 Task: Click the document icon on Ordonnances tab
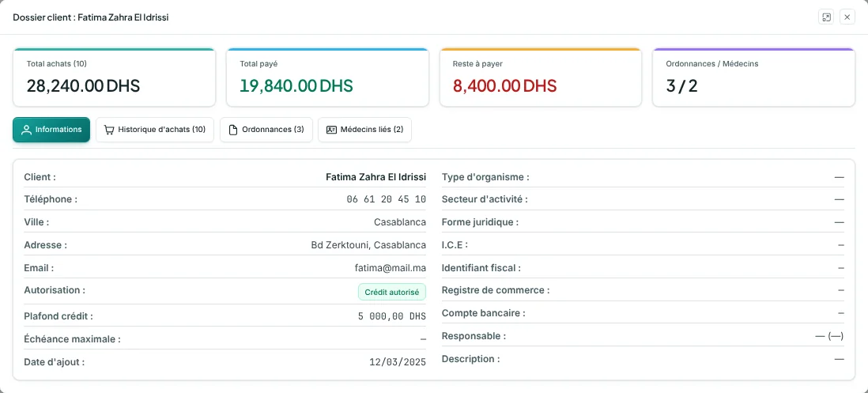tap(233, 130)
